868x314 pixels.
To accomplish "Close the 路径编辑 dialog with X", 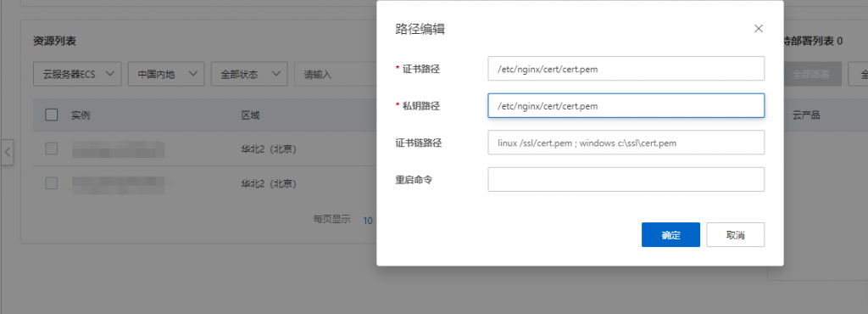I will [759, 28].
